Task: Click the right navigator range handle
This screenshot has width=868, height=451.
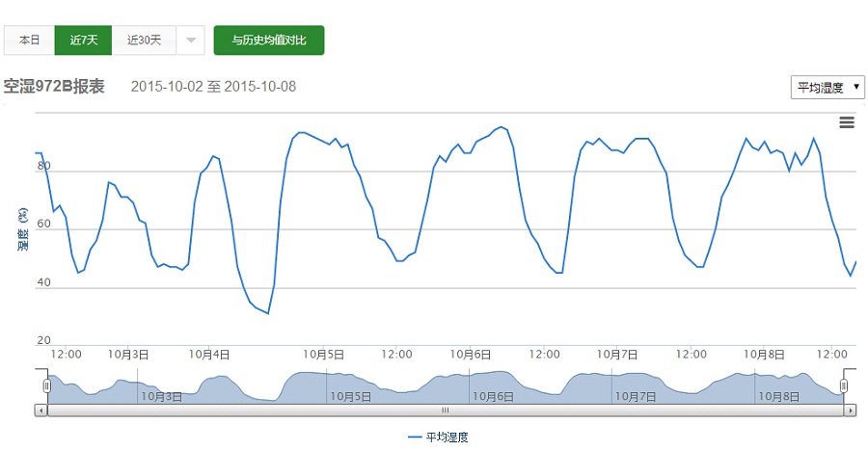Action: click(844, 385)
